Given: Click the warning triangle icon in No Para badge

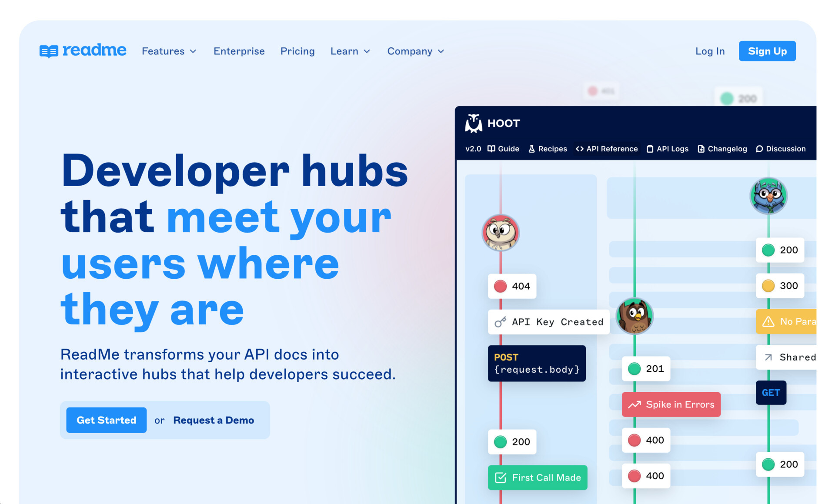Looking at the screenshot, I should tap(768, 321).
